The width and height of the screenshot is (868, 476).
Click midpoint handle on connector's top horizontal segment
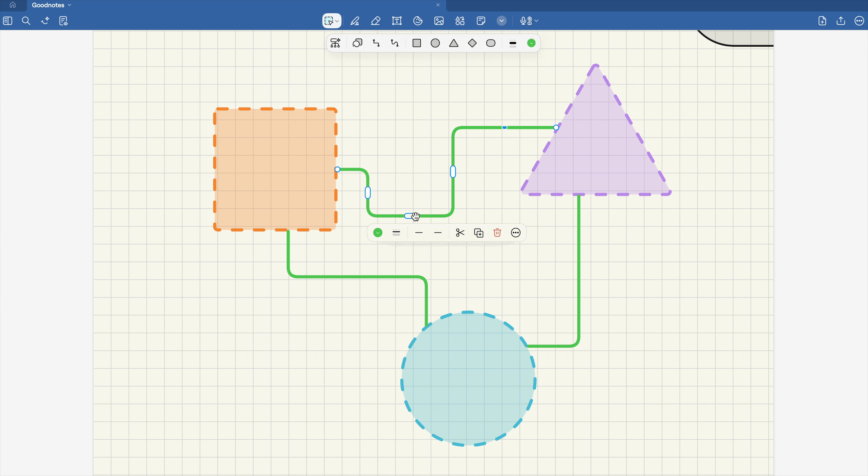[504, 127]
